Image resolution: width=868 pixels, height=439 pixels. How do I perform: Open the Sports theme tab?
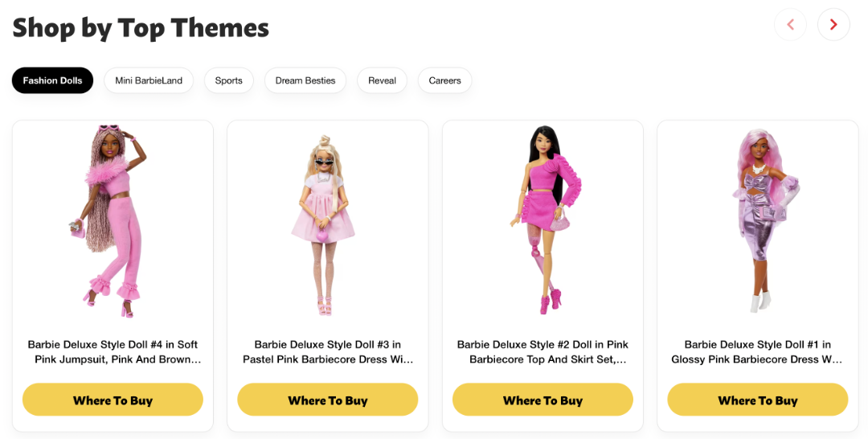229,80
